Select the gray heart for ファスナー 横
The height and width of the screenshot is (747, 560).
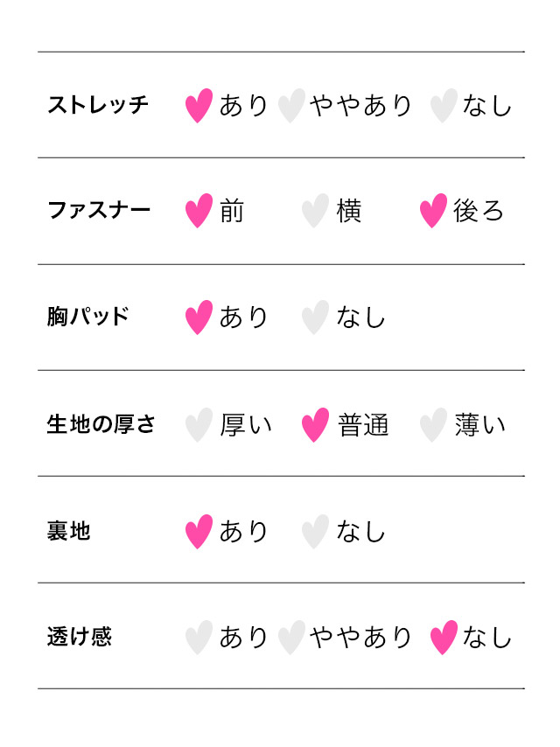[x=315, y=212]
